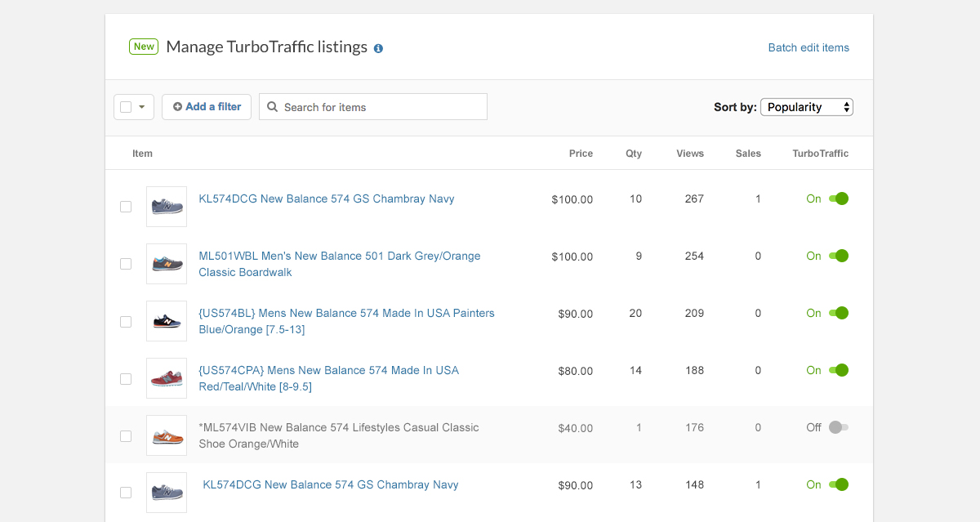Click the Off label in ML574VIB row

pyautogui.click(x=813, y=427)
